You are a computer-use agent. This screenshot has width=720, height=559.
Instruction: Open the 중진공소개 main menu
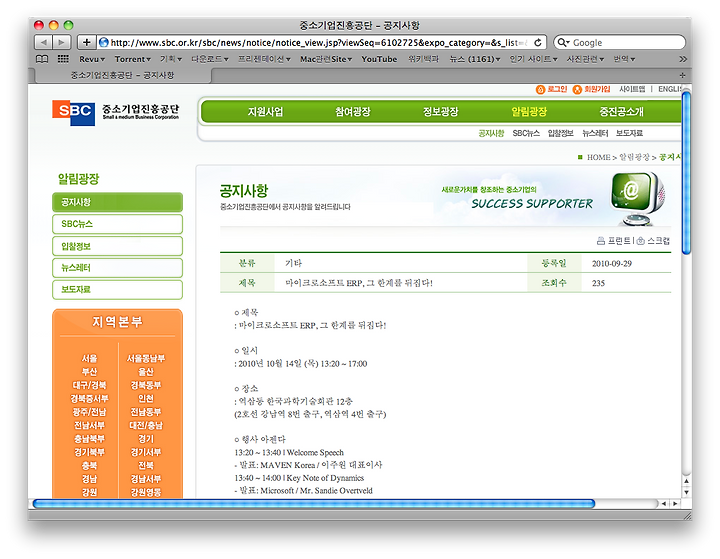(621, 112)
